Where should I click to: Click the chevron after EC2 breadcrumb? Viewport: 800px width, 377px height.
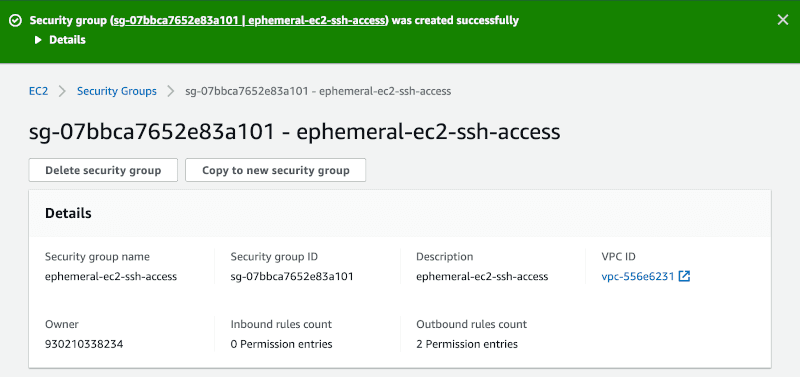pos(63,91)
